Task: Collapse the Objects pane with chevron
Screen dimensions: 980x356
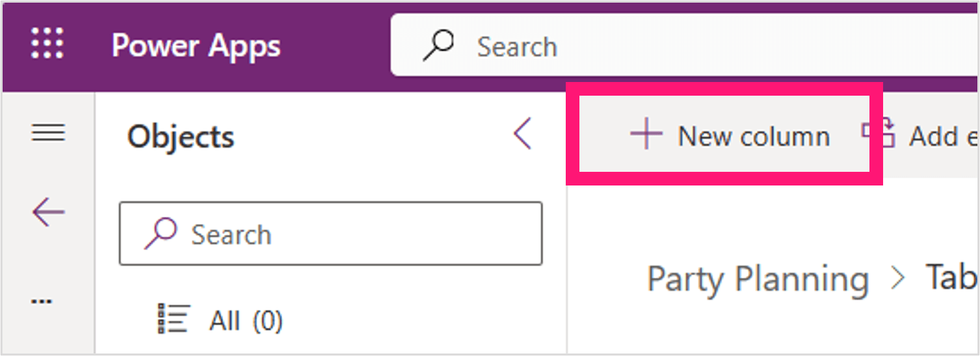Action: [523, 134]
